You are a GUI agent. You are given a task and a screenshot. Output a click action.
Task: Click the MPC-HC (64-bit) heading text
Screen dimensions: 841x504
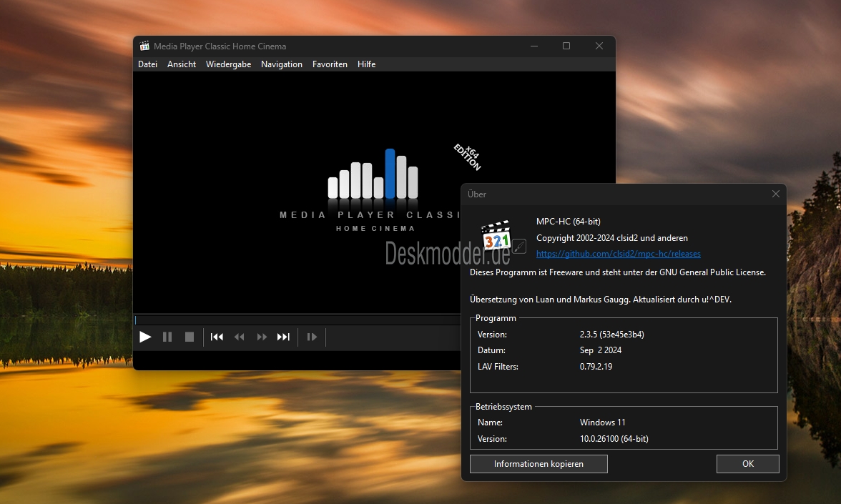coord(569,222)
